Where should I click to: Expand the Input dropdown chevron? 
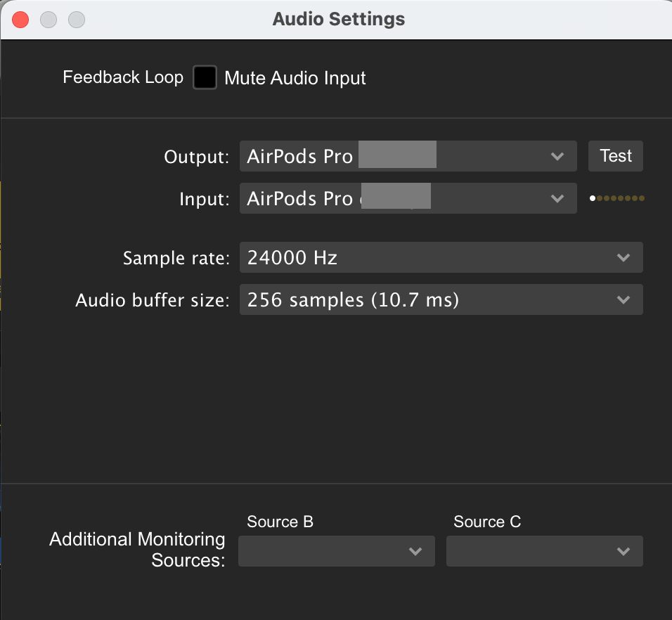coord(557,198)
